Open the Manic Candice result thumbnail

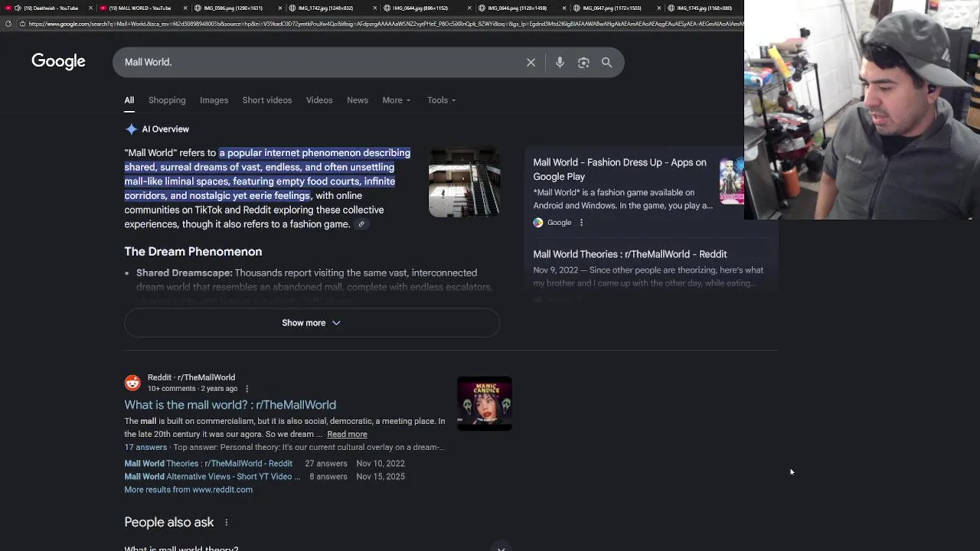485,403
